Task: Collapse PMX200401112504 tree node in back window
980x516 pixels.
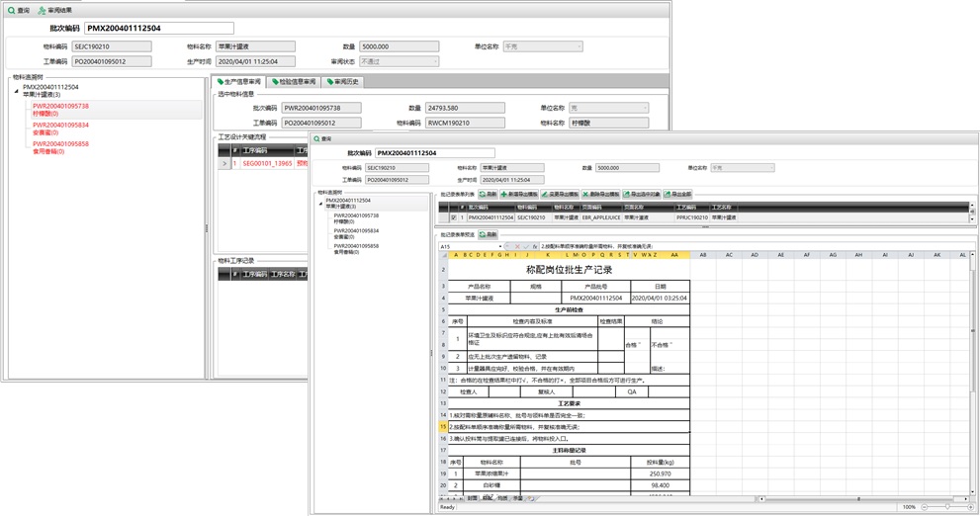Action: (x=16, y=91)
